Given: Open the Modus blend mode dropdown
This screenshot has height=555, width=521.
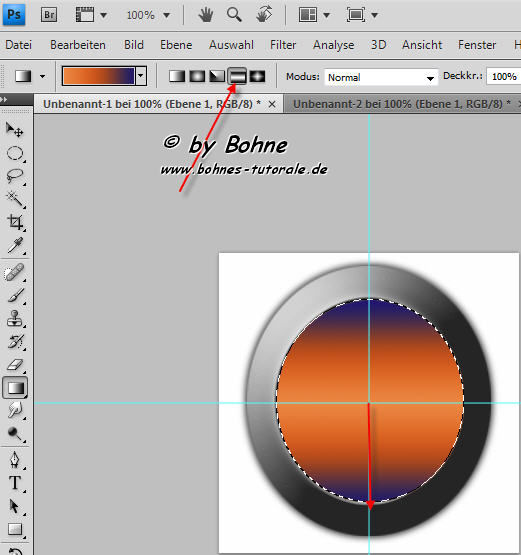Looking at the screenshot, I should tap(381, 77).
